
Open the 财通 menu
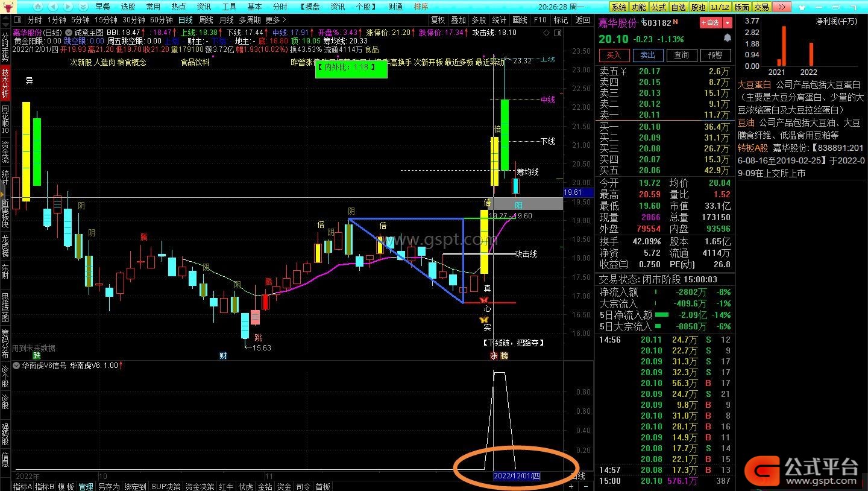[x=395, y=7]
